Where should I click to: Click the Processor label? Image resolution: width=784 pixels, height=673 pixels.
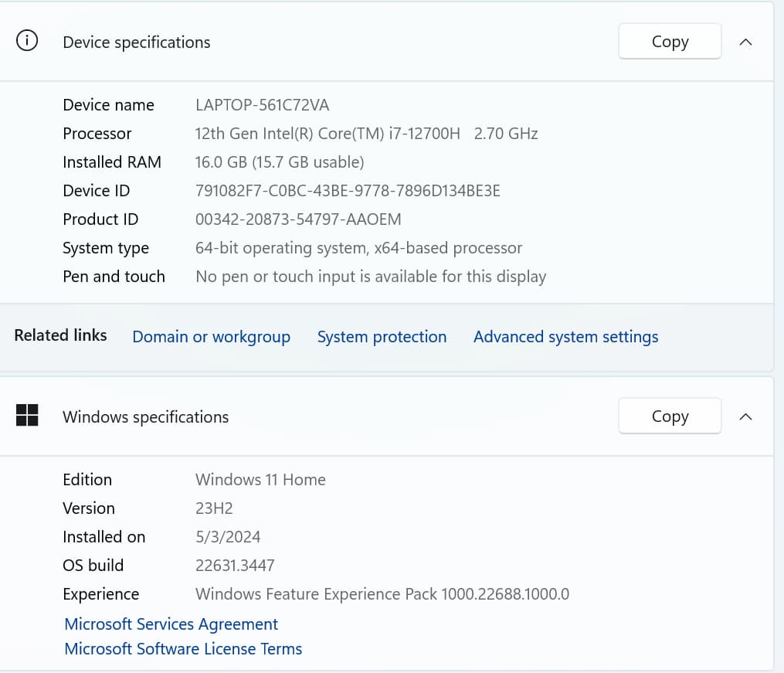[x=97, y=134]
